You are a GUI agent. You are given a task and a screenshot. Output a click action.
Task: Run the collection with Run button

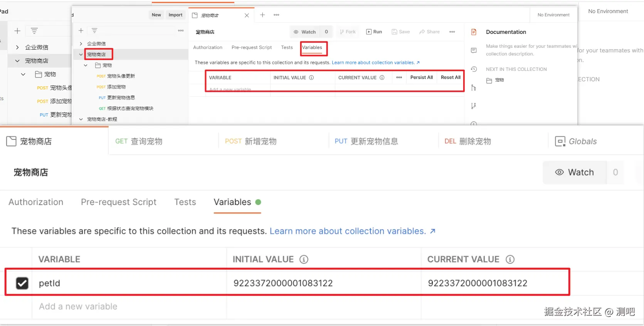(374, 32)
